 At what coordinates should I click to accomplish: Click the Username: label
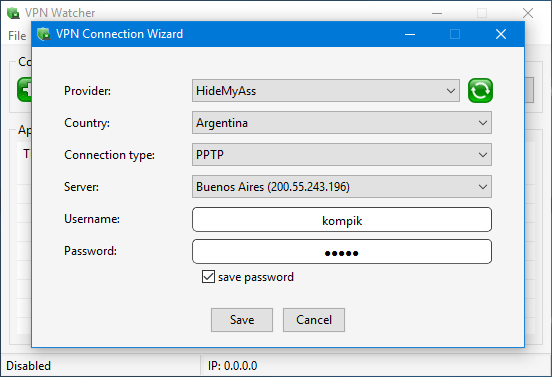[92, 219]
